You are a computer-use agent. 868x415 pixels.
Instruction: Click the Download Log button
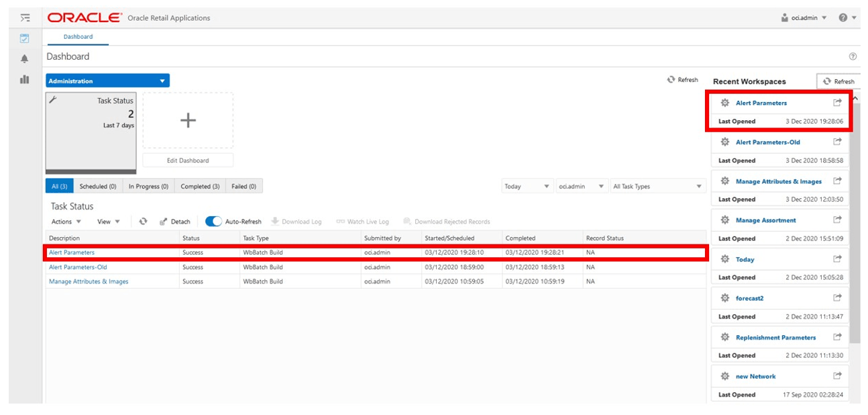(296, 222)
